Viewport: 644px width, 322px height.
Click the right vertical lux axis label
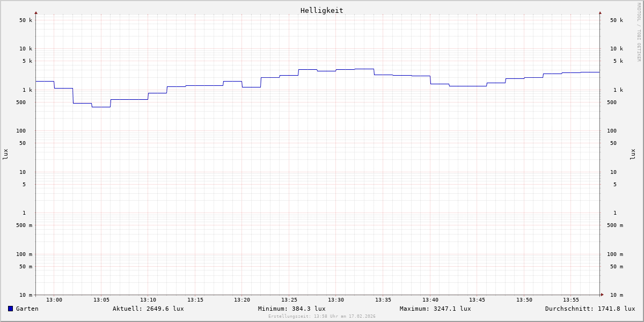[x=633, y=154]
